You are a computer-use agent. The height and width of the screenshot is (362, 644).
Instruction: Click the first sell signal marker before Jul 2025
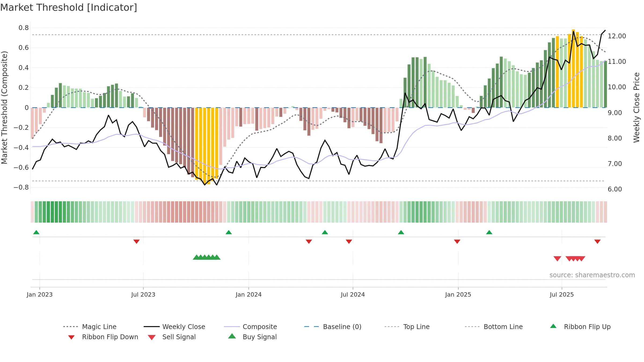coord(557,258)
